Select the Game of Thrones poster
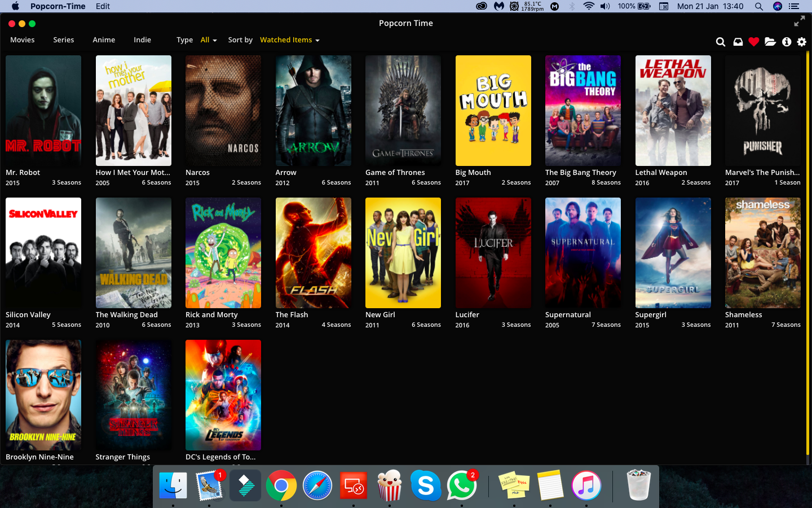 pyautogui.click(x=403, y=111)
